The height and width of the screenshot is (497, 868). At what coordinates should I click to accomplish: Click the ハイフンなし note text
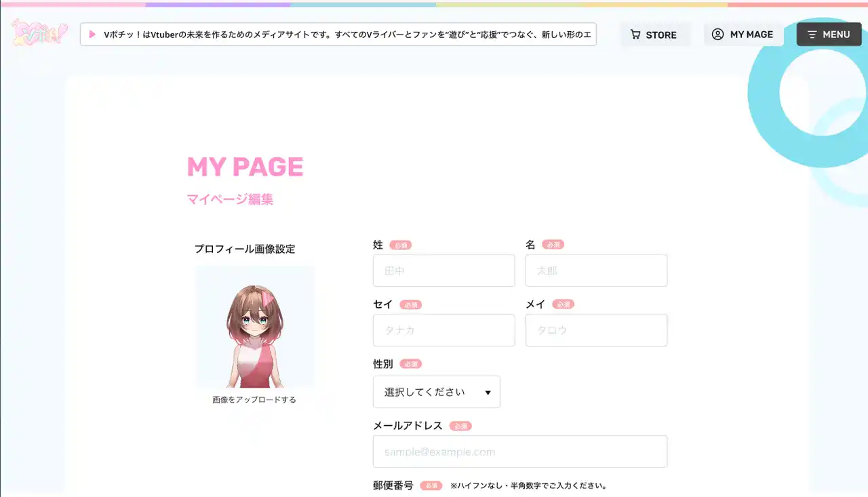pos(528,486)
